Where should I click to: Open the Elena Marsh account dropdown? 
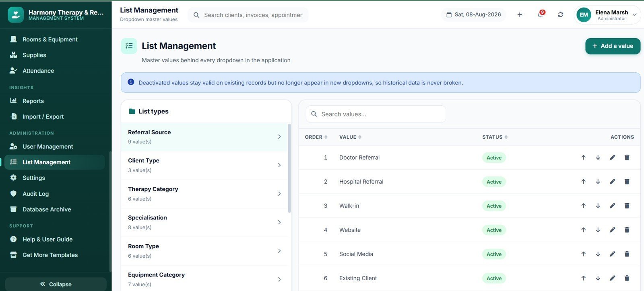pyautogui.click(x=607, y=15)
